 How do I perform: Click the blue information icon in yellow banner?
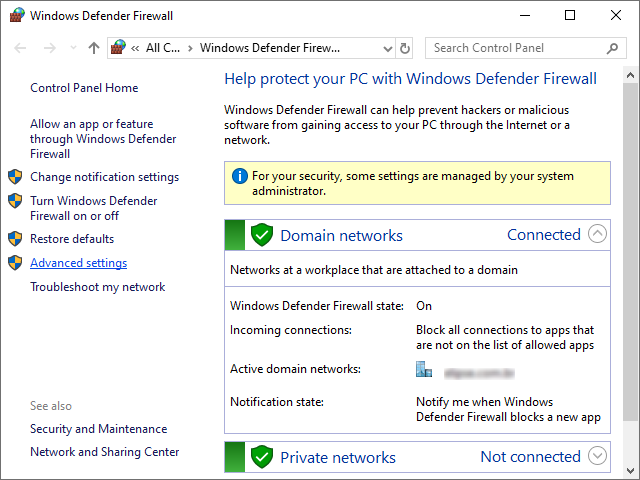point(239,176)
